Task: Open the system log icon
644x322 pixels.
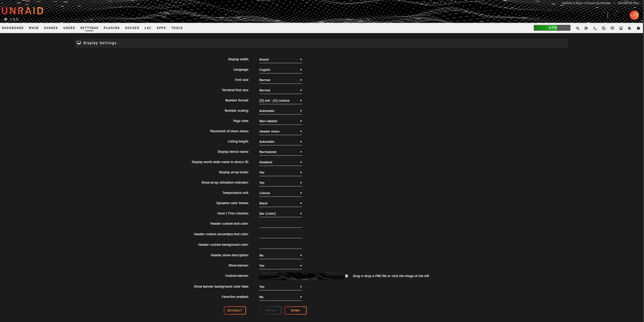Action: tap(630, 28)
